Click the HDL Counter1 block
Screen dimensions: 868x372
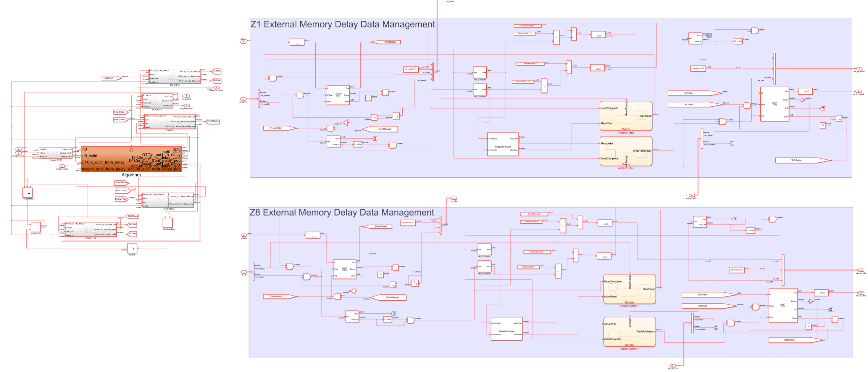click(480, 90)
